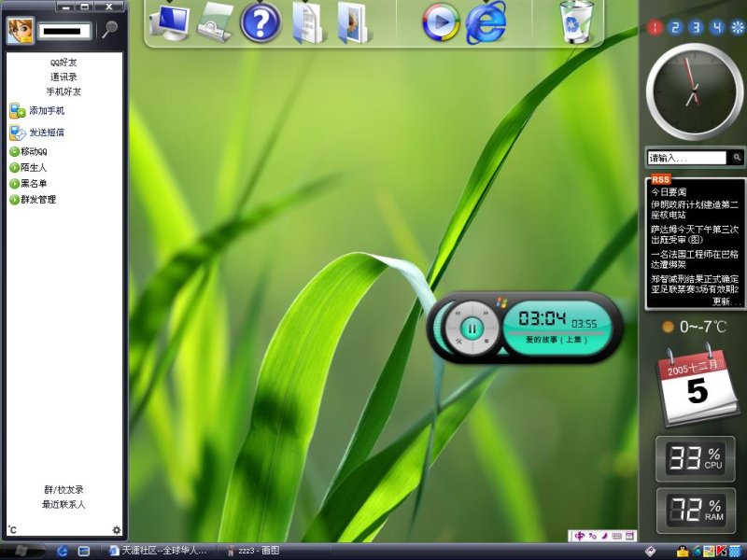Open My Computer from the dock

[x=170, y=22]
